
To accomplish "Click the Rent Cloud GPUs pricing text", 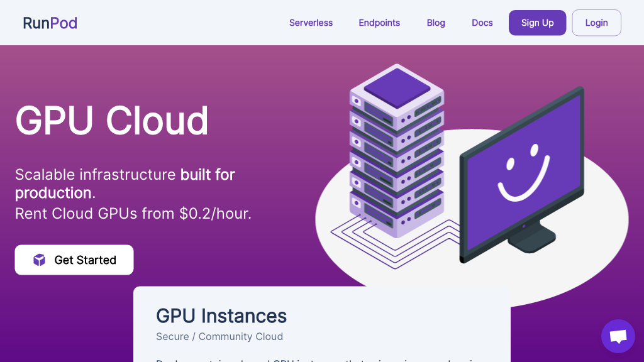I will coord(133,214).
